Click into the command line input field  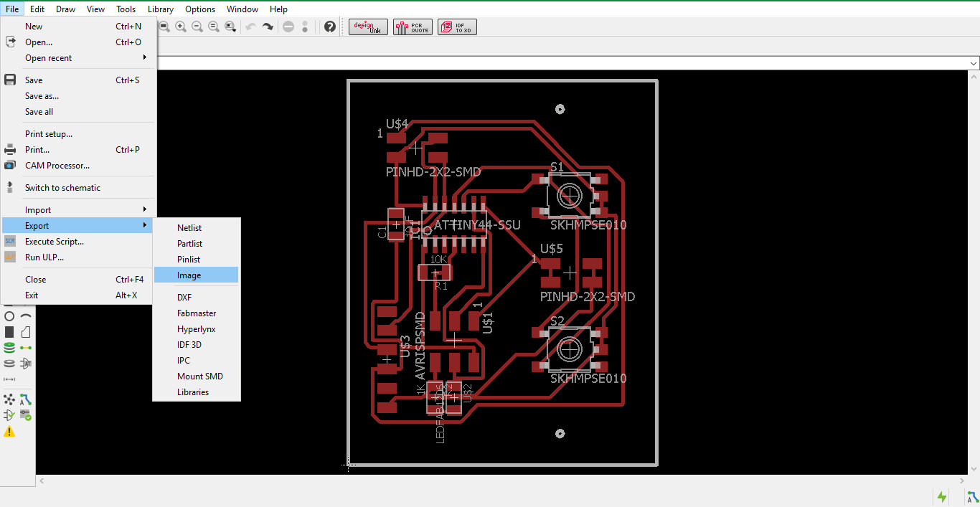tap(562, 63)
